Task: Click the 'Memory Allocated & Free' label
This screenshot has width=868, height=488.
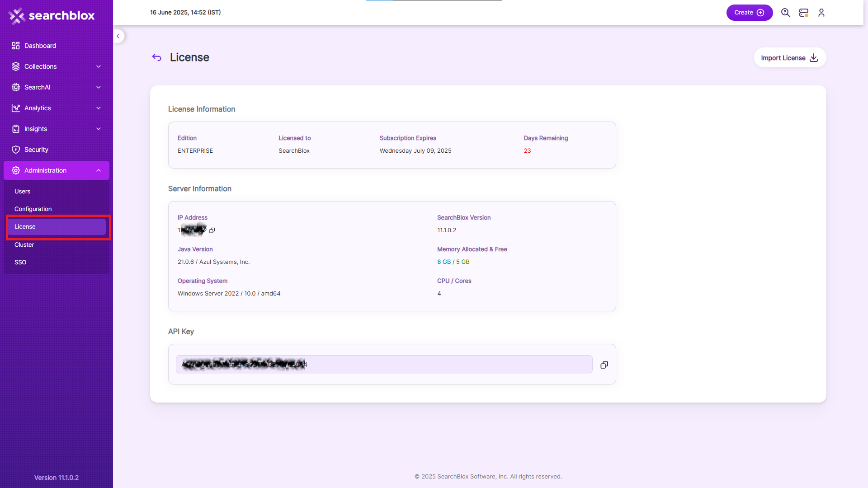Action: [x=472, y=249]
